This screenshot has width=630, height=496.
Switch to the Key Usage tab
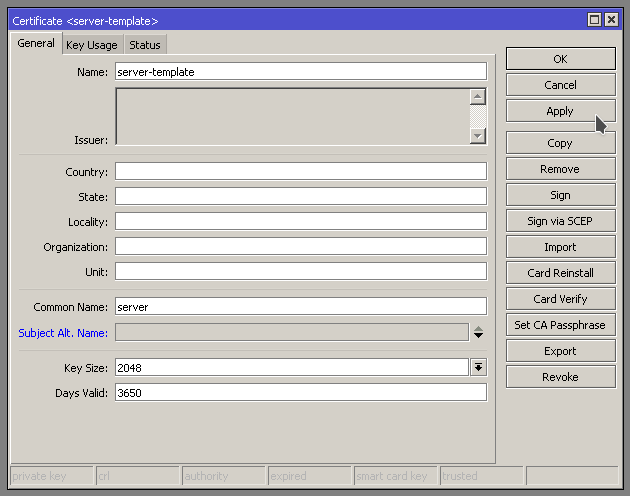pyautogui.click(x=91, y=45)
